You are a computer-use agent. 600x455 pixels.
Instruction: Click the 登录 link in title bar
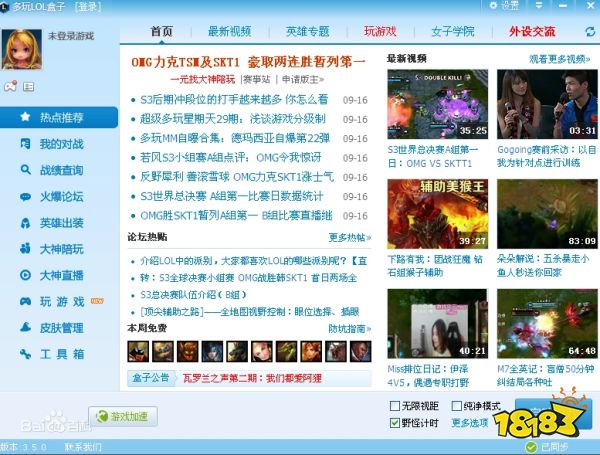tap(88, 7)
